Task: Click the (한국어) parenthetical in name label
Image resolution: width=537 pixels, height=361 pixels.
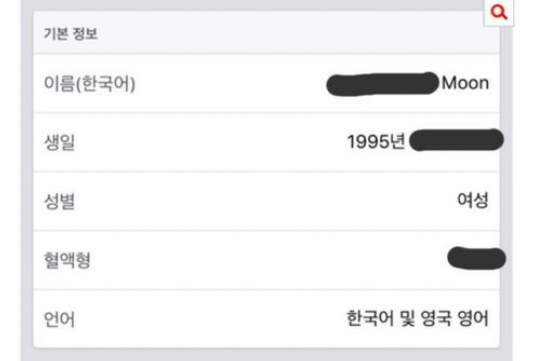Action: pyautogui.click(x=105, y=84)
